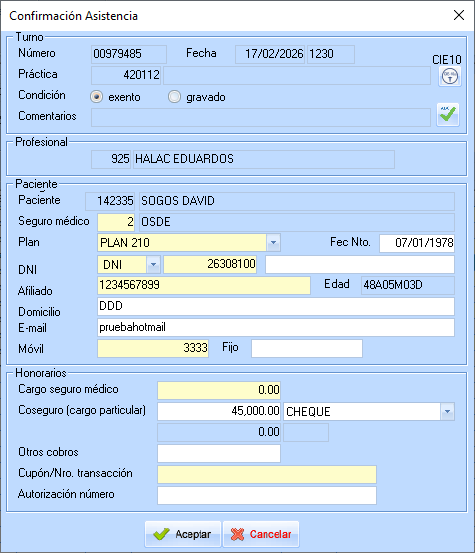Click the Otros cobros field
Screen dimensions: 475x553
(x=219, y=453)
